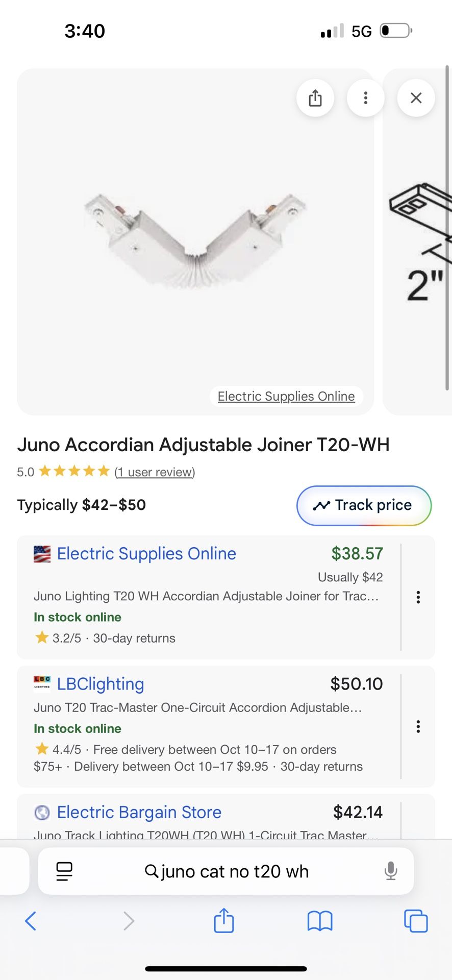Open three-dot menu above product image
452x980 pixels.
pyautogui.click(x=365, y=98)
